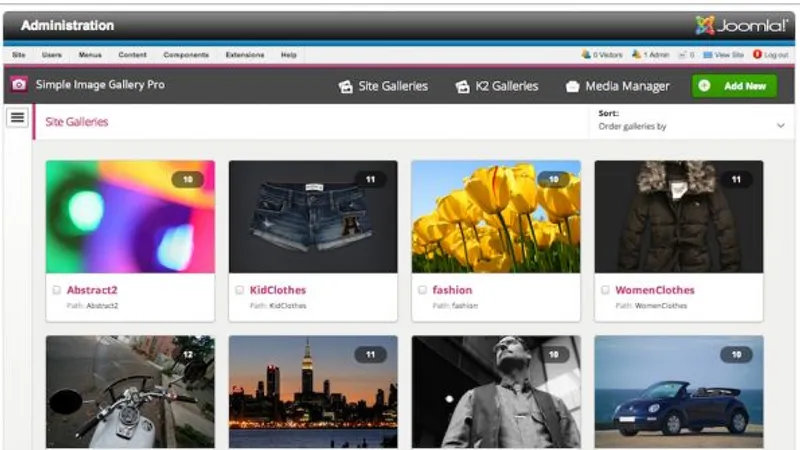Open the Abstract2 gallery title link
The height and width of the screenshot is (450, 800).
[92, 290]
